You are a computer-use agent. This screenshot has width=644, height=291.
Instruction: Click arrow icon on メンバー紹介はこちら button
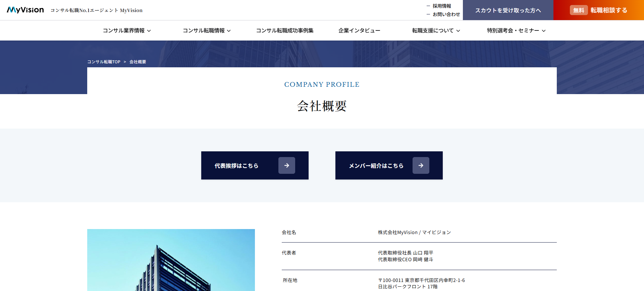(421, 165)
